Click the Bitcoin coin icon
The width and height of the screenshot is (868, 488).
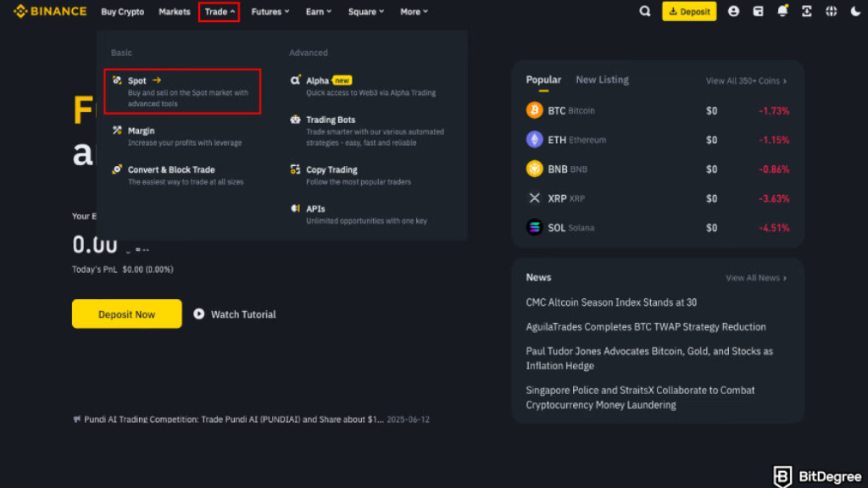[534, 110]
